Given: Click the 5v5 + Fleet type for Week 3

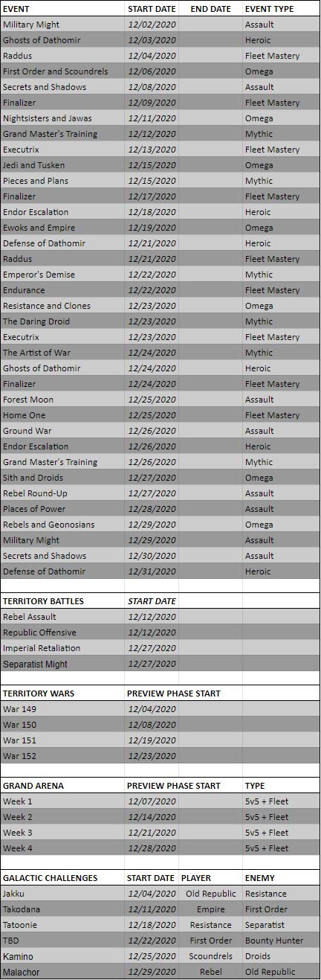Looking at the screenshot, I should pos(281,833).
